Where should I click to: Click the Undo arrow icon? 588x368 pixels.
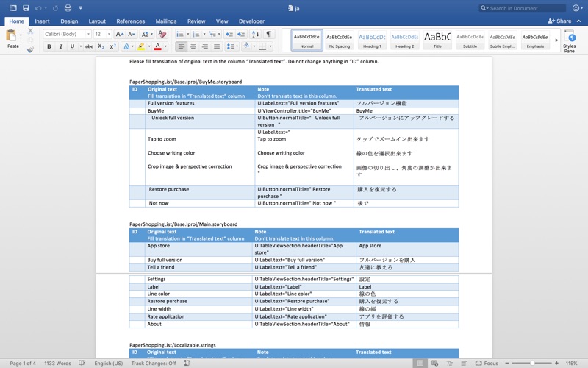click(38, 8)
